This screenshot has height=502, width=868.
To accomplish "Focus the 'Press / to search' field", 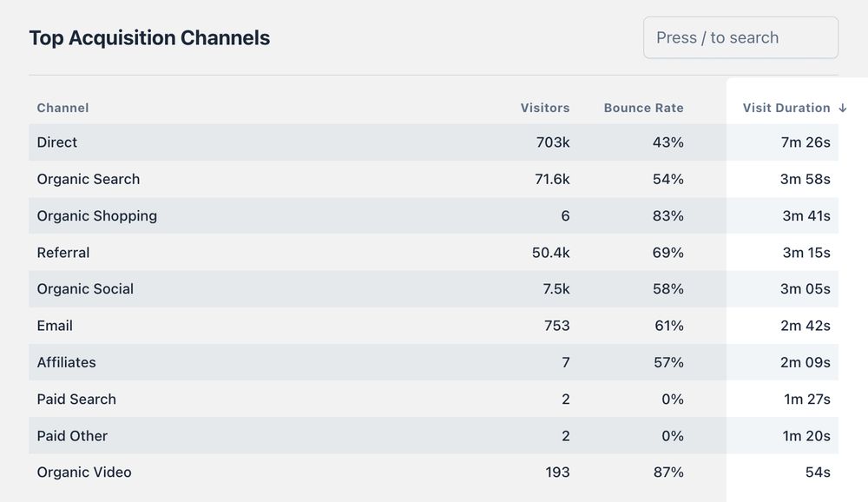I will pyautogui.click(x=740, y=38).
